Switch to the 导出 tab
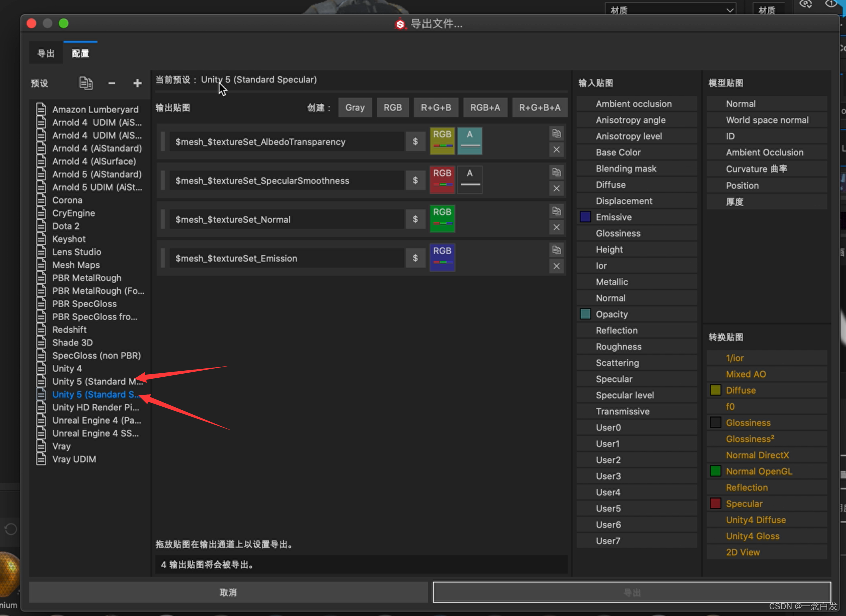 point(46,53)
